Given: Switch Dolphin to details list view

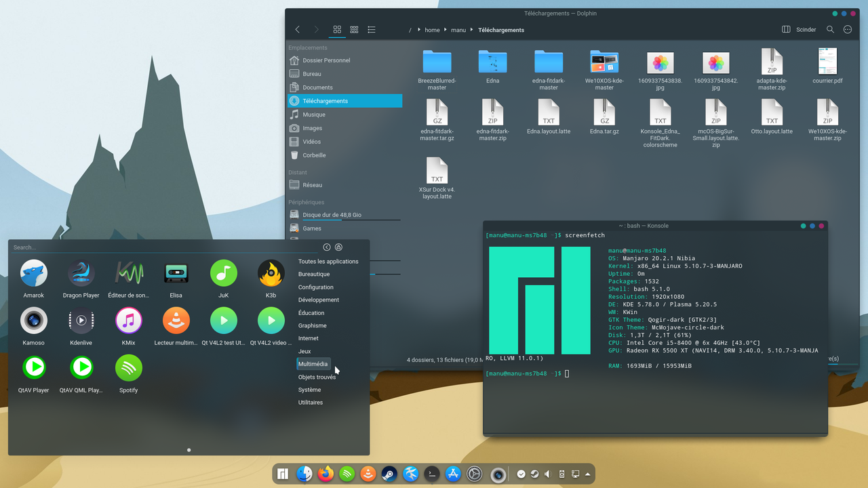Looking at the screenshot, I should [371, 29].
